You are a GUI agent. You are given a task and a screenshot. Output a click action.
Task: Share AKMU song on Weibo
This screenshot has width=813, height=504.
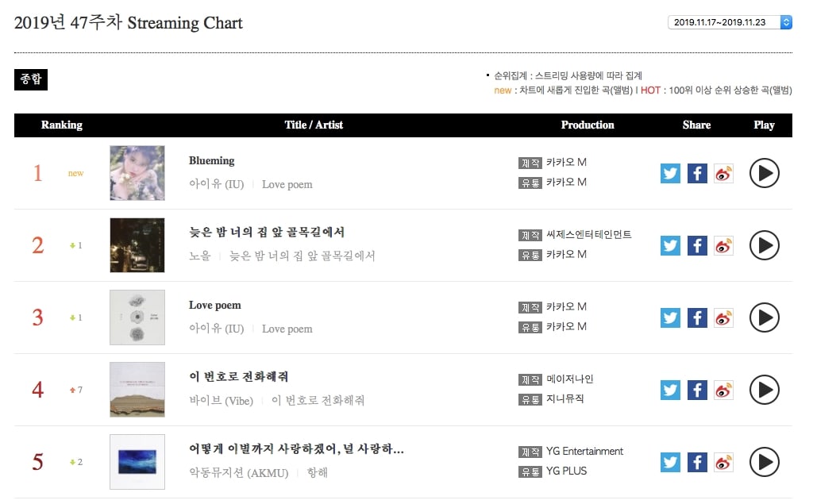pos(723,462)
